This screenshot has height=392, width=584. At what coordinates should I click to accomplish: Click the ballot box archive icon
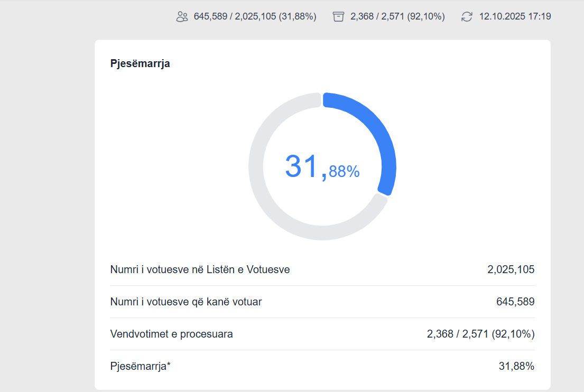(x=338, y=16)
